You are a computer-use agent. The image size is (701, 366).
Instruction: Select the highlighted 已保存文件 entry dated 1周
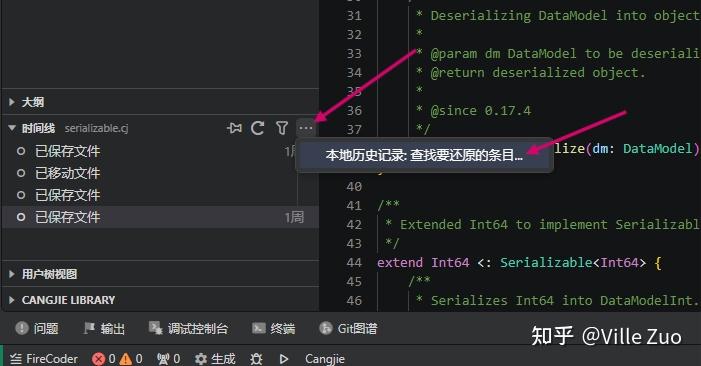tap(160, 217)
